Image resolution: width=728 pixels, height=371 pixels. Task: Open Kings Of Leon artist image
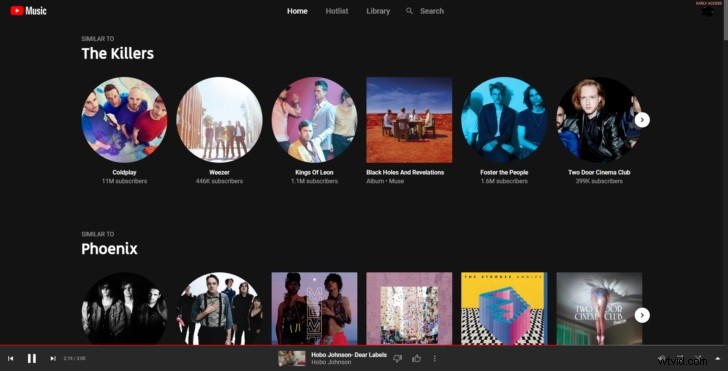point(314,120)
